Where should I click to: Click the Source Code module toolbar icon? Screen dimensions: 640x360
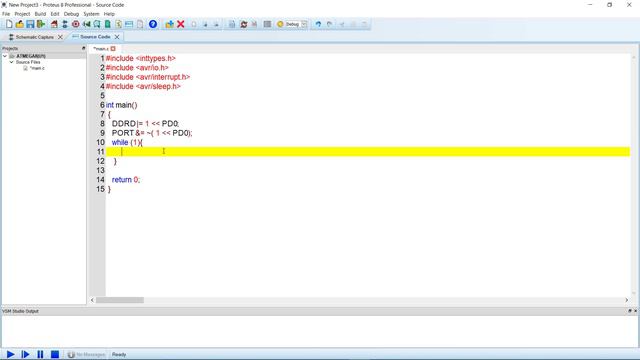click(x=129, y=24)
